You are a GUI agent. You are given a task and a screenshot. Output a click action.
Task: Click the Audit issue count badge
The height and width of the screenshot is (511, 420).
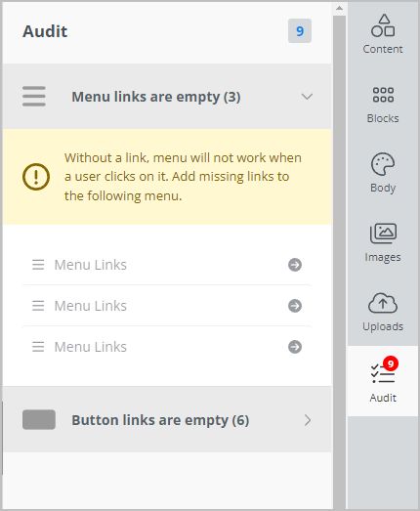tap(300, 31)
